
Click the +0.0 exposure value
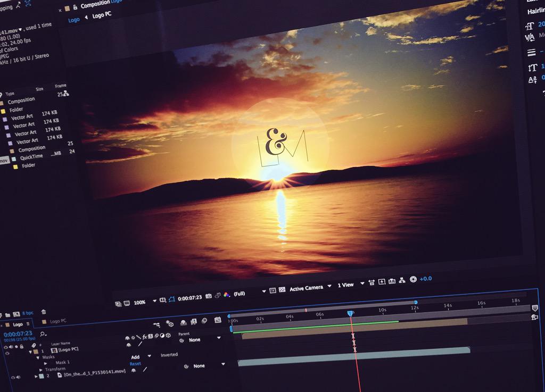(425, 279)
